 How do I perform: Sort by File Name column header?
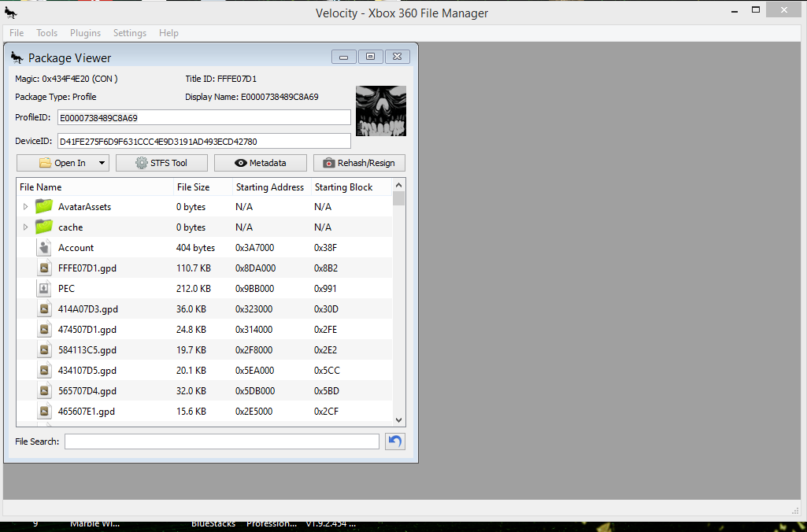(94, 187)
